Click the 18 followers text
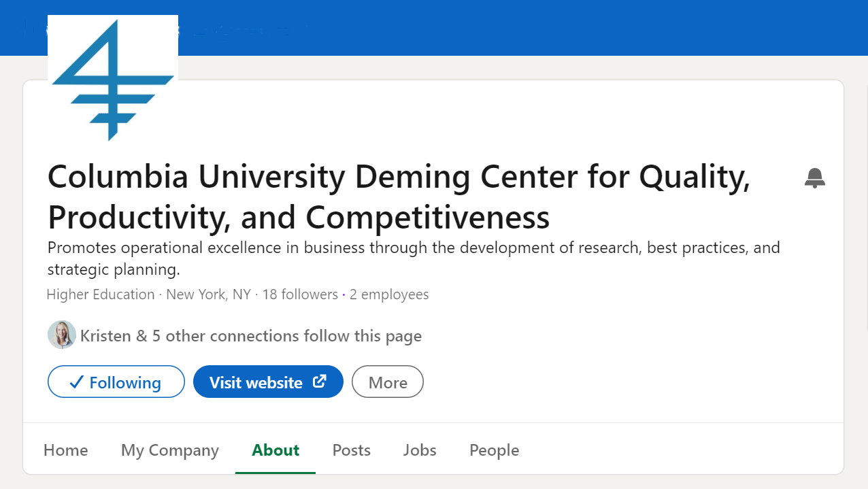 pos(300,294)
